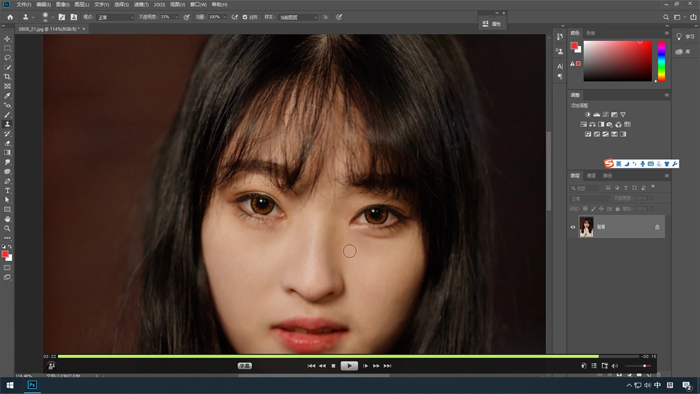
Task: Switch to the Channels tab
Action: (591, 176)
